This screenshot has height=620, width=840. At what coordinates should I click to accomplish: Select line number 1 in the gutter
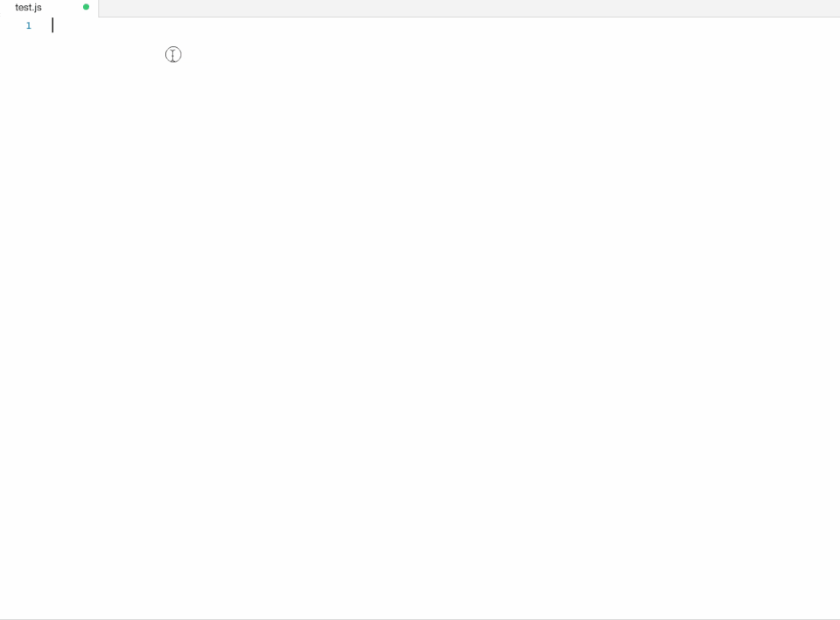pos(28,25)
